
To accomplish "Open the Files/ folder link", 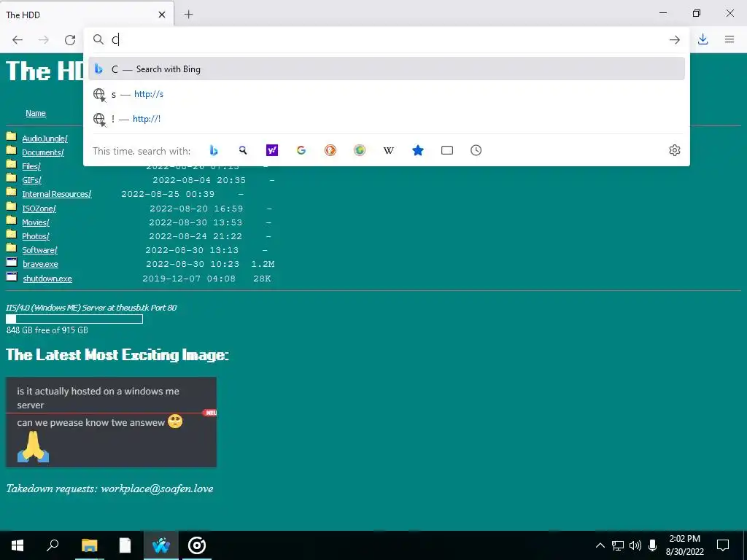I will coord(31,166).
